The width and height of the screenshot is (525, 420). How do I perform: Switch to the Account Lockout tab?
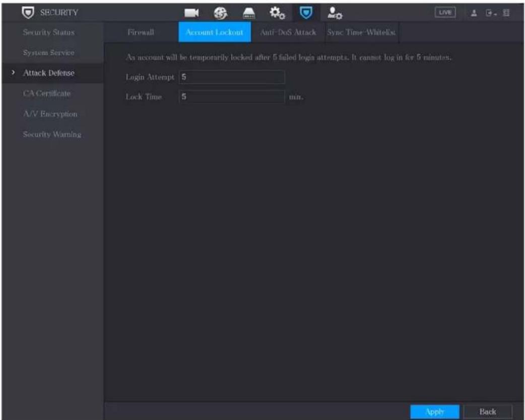coord(215,32)
